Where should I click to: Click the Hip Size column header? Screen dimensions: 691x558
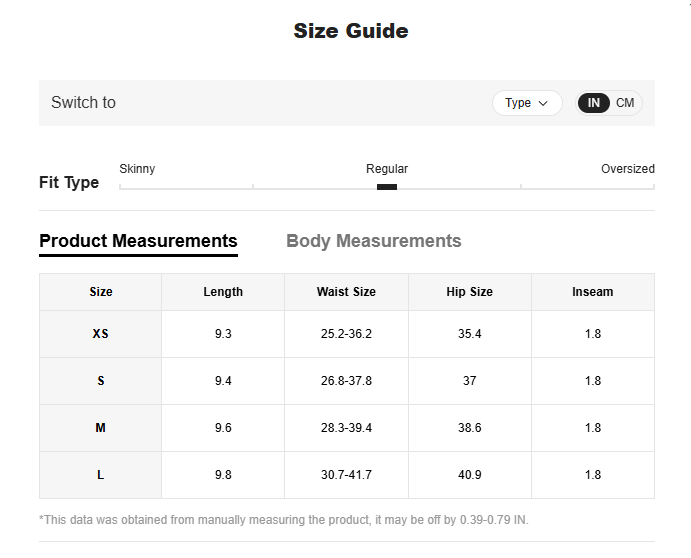tap(469, 292)
